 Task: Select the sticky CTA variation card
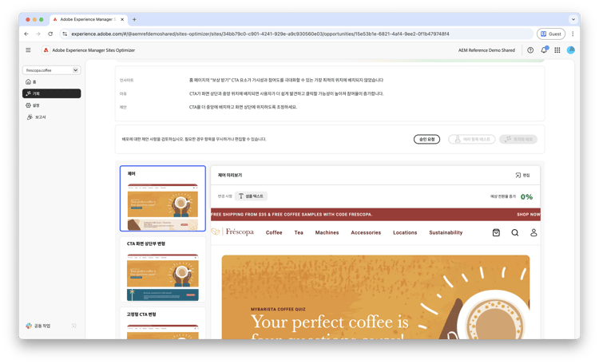coord(163,323)
